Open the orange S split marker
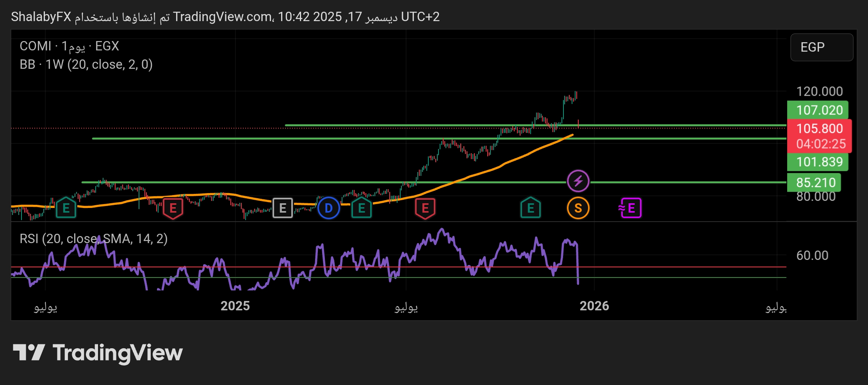This screenshot has height=385, width=868. click(x=578, y=208)
